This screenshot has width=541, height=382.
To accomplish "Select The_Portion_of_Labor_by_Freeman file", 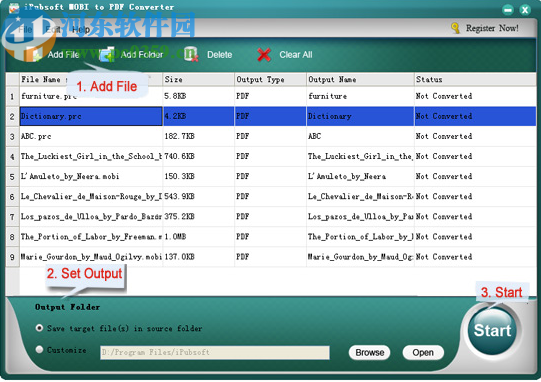I will pyautogui.click(x=91, y=236).
